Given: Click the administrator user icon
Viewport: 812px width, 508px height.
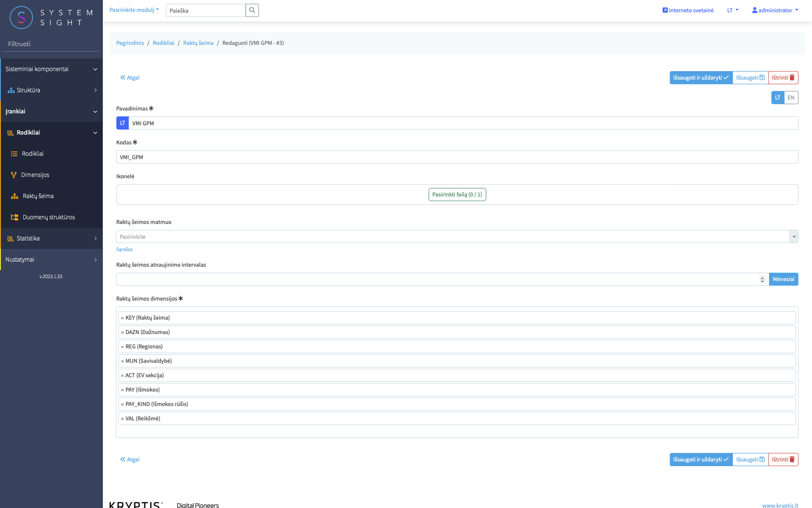Looking at the screenshot, I should [754, 10].
